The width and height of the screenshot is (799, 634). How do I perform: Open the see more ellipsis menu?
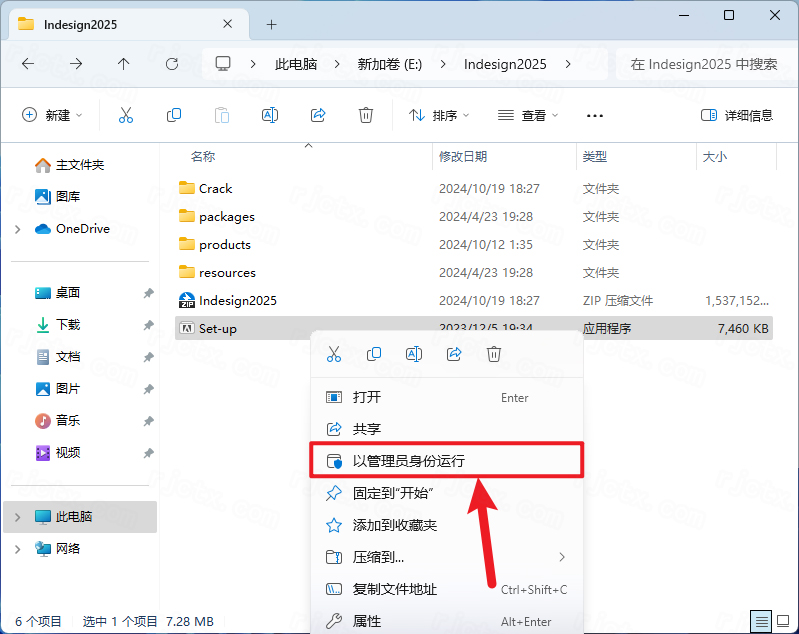tap(595, 115)
